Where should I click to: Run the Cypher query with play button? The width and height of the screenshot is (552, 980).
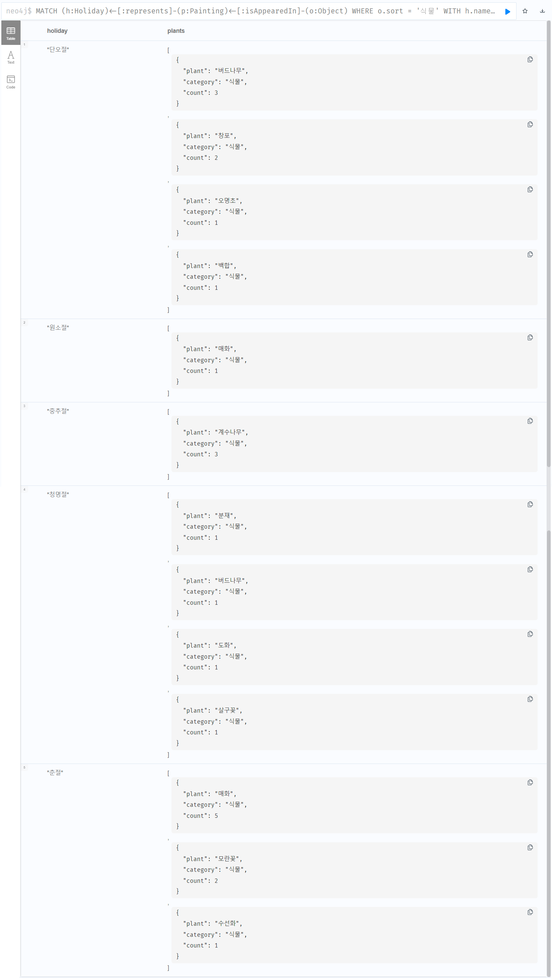tap(507, 11)
